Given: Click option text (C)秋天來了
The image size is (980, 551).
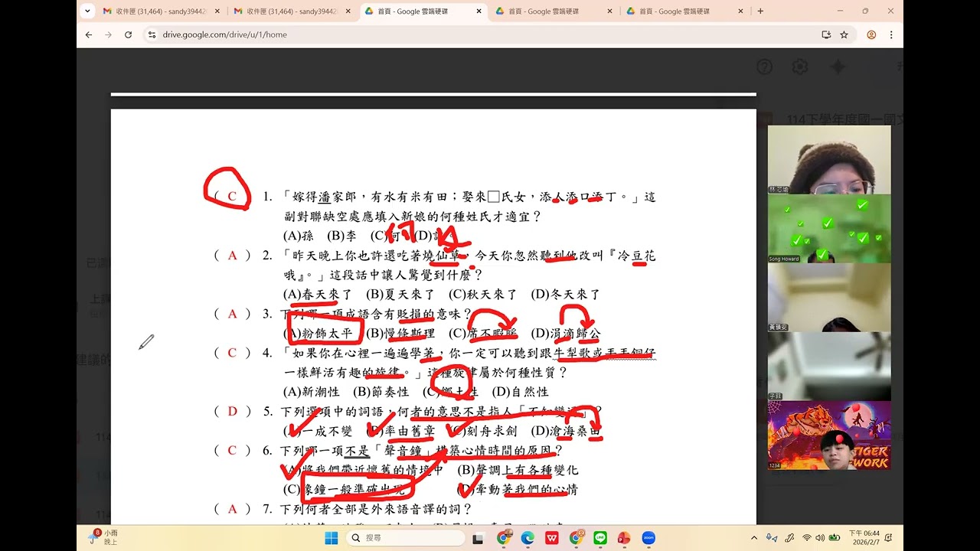Looking at the screenshot, I should 483,295.
